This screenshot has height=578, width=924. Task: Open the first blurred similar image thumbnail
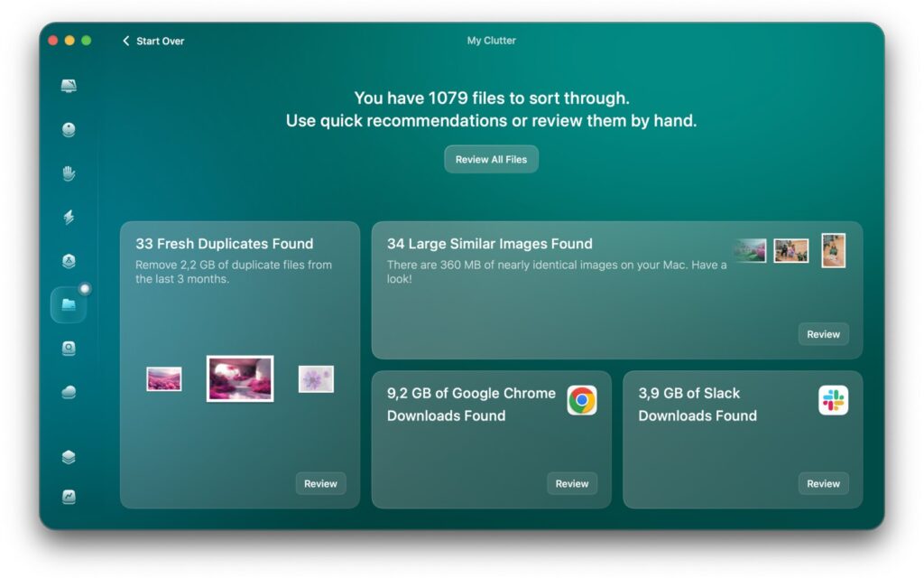[750, 251]
